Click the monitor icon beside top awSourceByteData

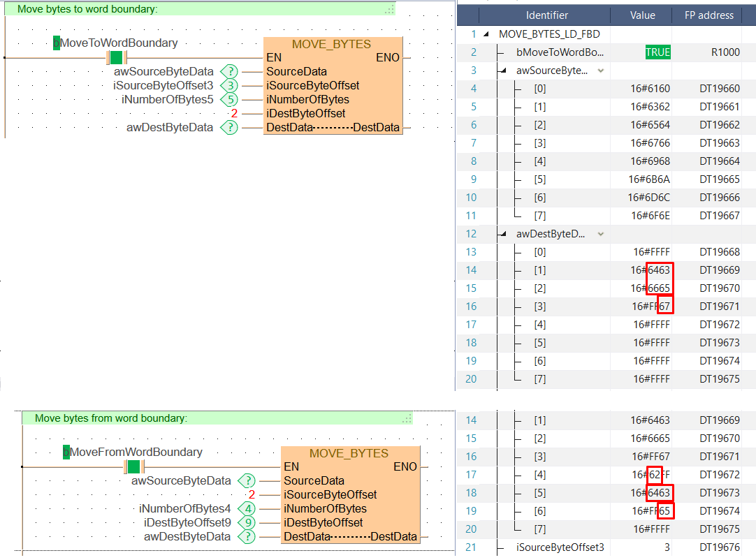click(228, 71)
